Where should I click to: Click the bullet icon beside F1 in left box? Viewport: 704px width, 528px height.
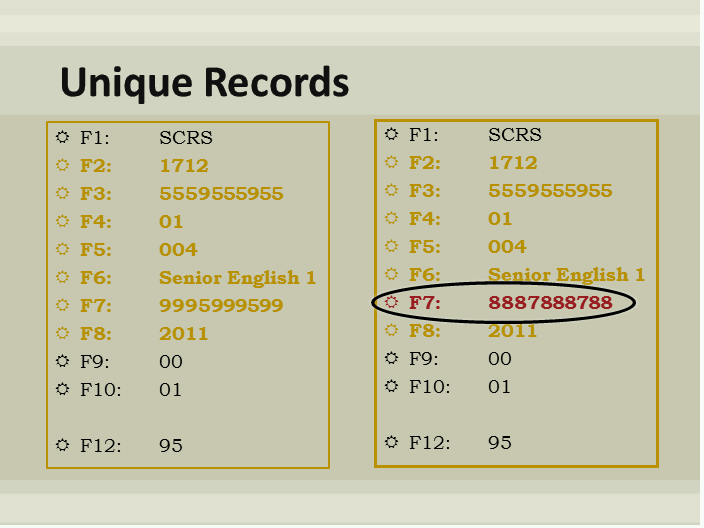[63, 137]
